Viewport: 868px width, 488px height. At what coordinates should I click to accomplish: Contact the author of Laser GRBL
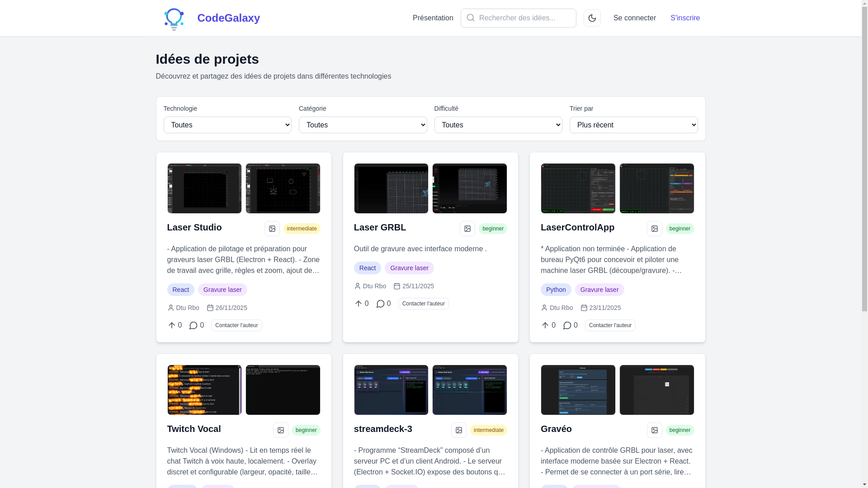coord(424,304)
